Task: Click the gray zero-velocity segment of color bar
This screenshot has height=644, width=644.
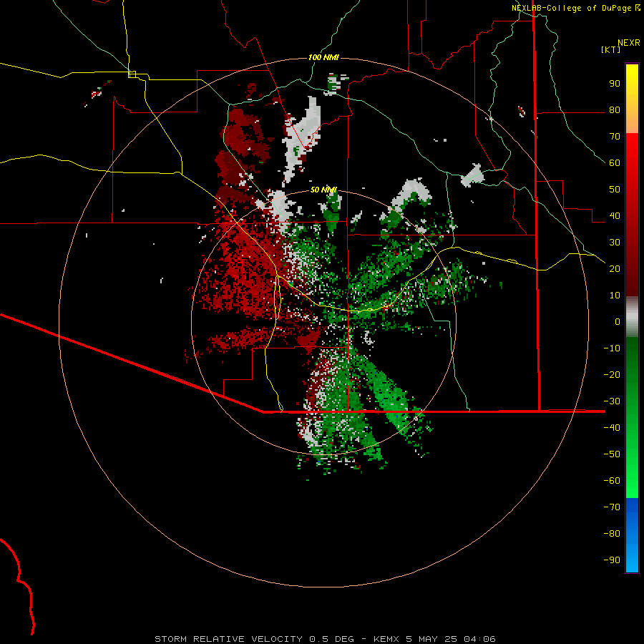Action: pyautogui.click(x=632, y=317)
